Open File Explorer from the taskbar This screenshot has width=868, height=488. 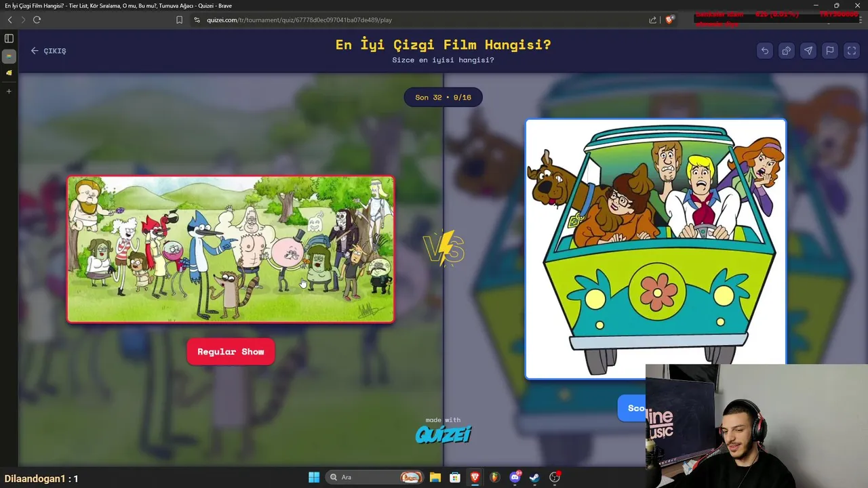pos(435,477)
